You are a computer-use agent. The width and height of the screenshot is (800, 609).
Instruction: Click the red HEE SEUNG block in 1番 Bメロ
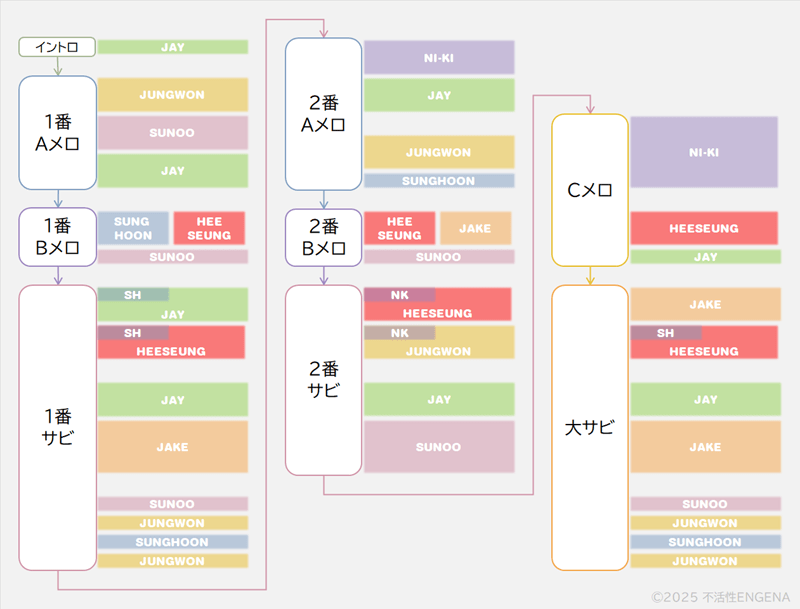209,228
